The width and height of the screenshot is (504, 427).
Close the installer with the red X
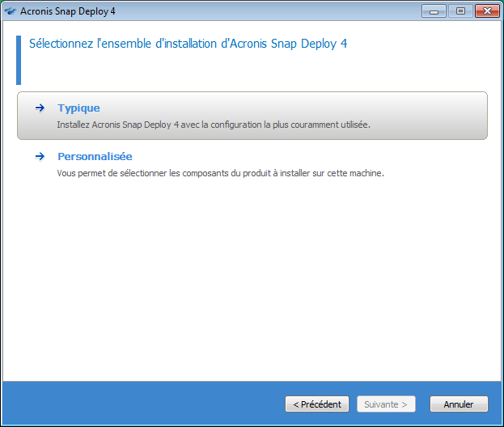click(x=486, y=11)
